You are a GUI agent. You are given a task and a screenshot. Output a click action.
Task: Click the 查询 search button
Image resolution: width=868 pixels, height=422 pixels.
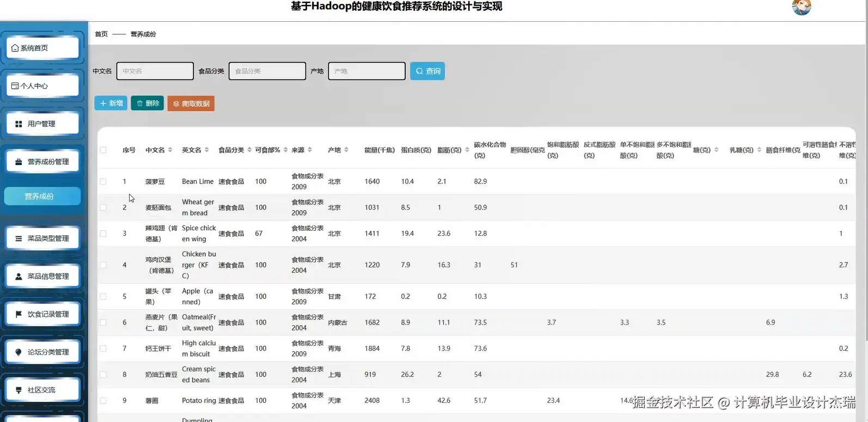coord(427,71)
